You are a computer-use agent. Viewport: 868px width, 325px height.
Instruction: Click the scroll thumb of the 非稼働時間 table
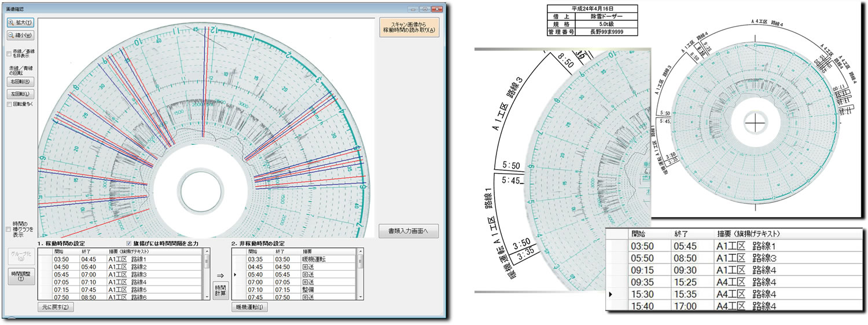point(361,262)
